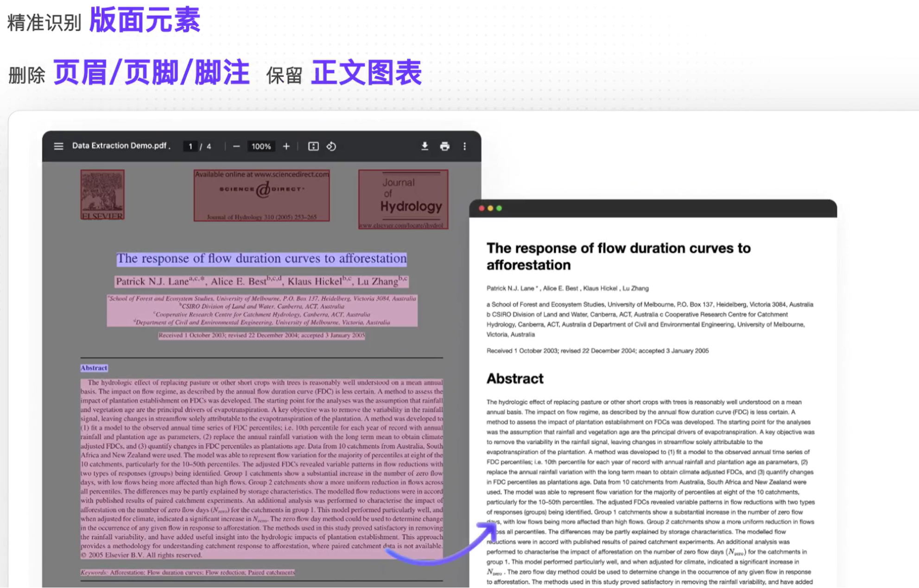919x588 pixels.
Task: Click the 正文图表 heading text
Action: click(366, 73)
